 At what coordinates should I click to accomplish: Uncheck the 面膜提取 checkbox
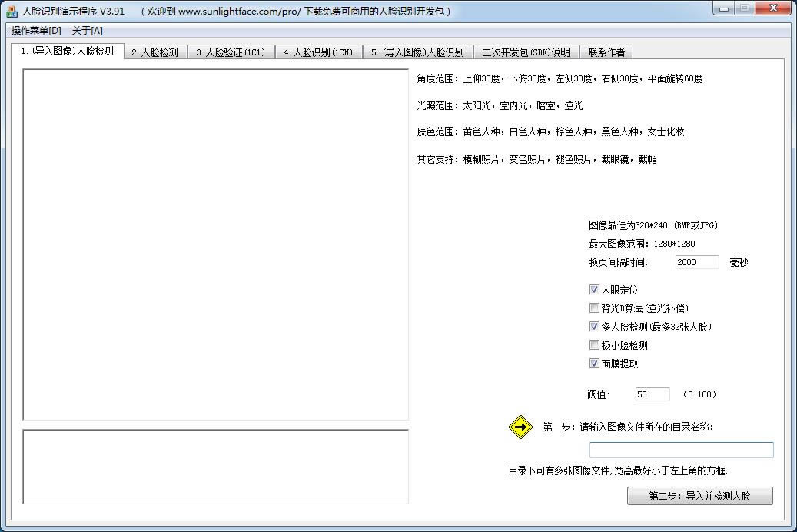click(594, 363)
